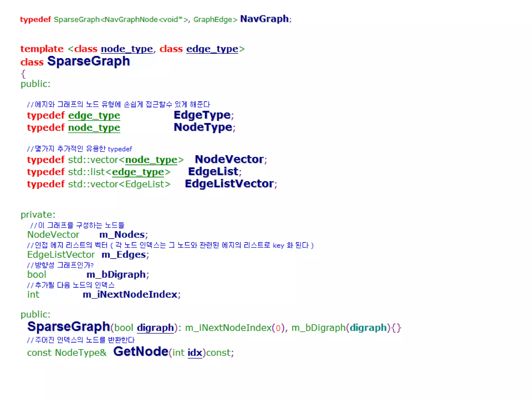Viewport: 532px width, 399px height.
Task: Click the private: access specifier
Action: pyautogui.click(x=38, y=215)
